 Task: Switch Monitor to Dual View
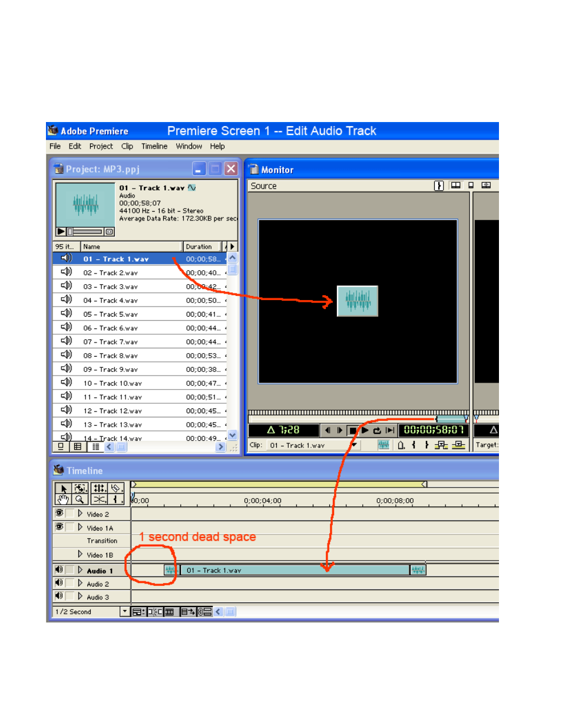click(x=456, y=186)
